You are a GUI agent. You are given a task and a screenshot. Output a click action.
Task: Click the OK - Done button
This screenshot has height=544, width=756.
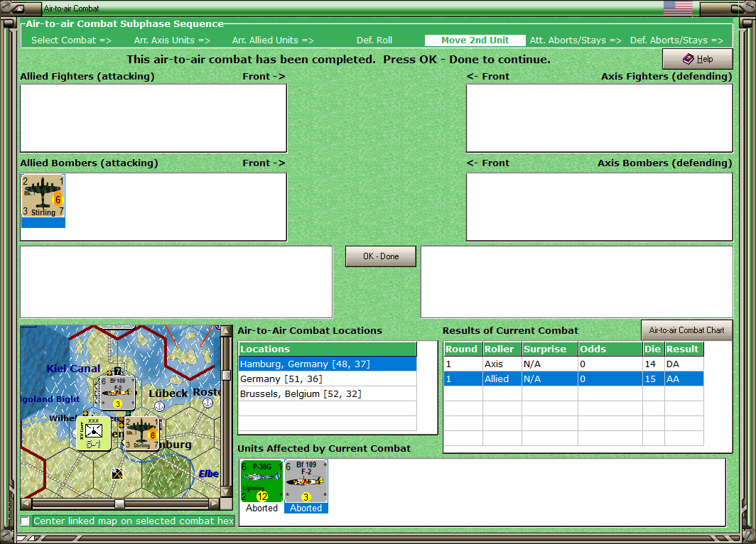pyautogui.click(x=381, y=256)
